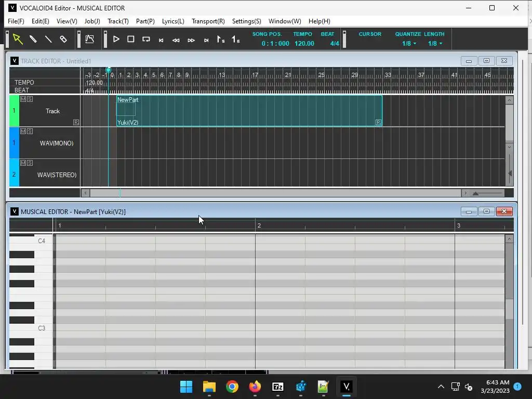Select the WAV(MONO) track header
Viewport: 532px width, 399px height.
click(x=56, y=143)
